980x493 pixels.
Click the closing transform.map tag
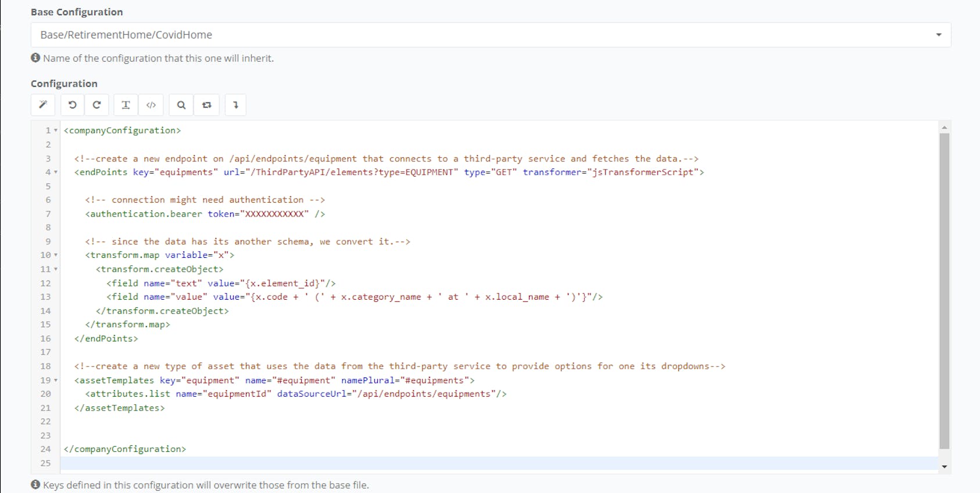tap(128, 325)
